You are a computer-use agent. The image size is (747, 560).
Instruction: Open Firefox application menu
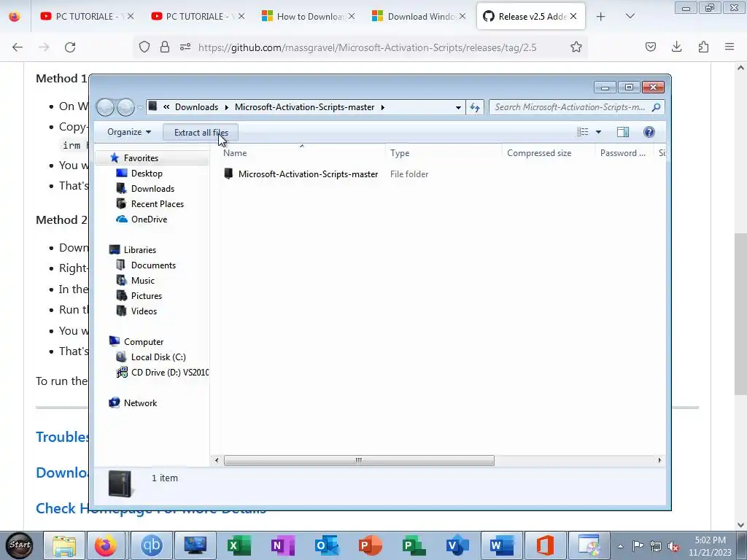tap(729, 47)
